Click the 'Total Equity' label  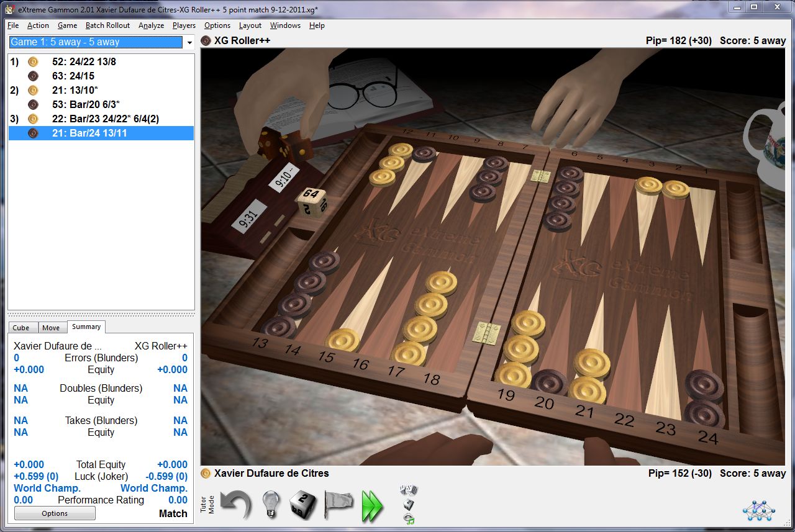coord(101,464)
